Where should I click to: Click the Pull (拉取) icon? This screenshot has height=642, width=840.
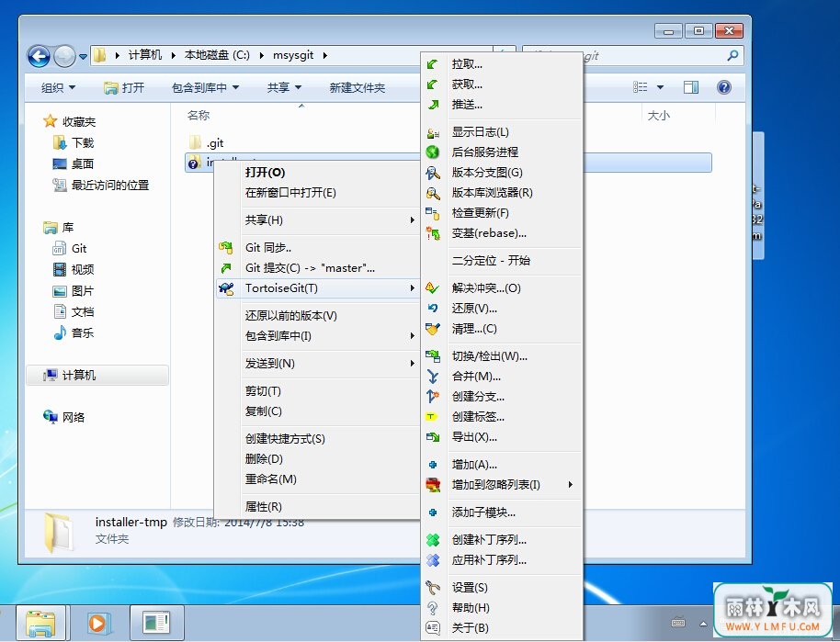(x=432, y=64)
